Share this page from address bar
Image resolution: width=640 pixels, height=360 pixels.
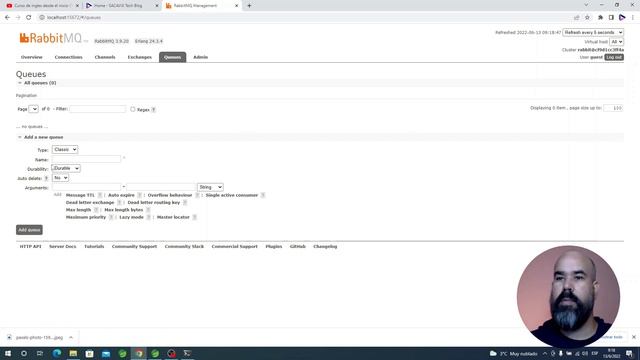tap(577, 18)
